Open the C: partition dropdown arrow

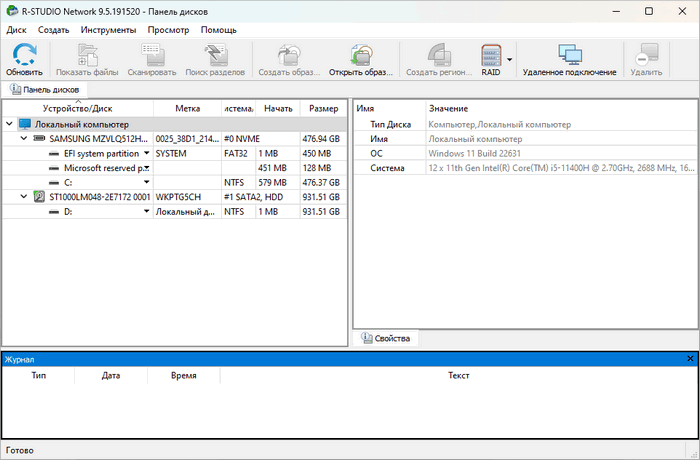(x=146, y=183)
